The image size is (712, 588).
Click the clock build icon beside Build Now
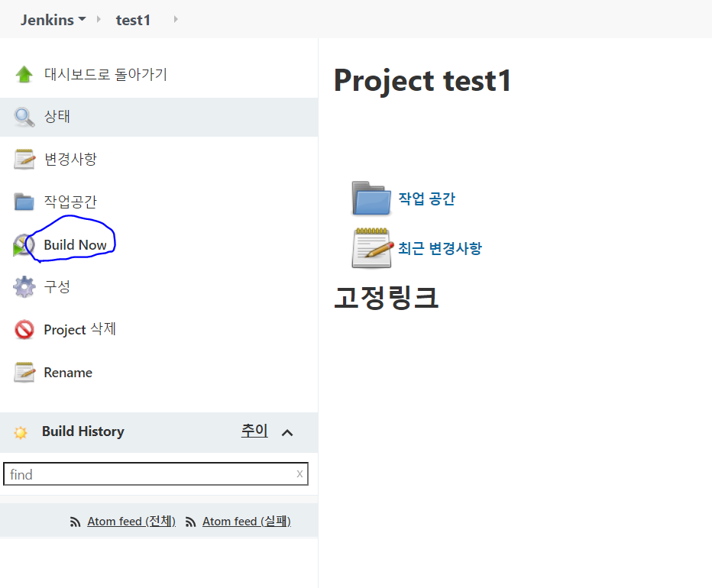pyautogui.click(x=24, y=244)
